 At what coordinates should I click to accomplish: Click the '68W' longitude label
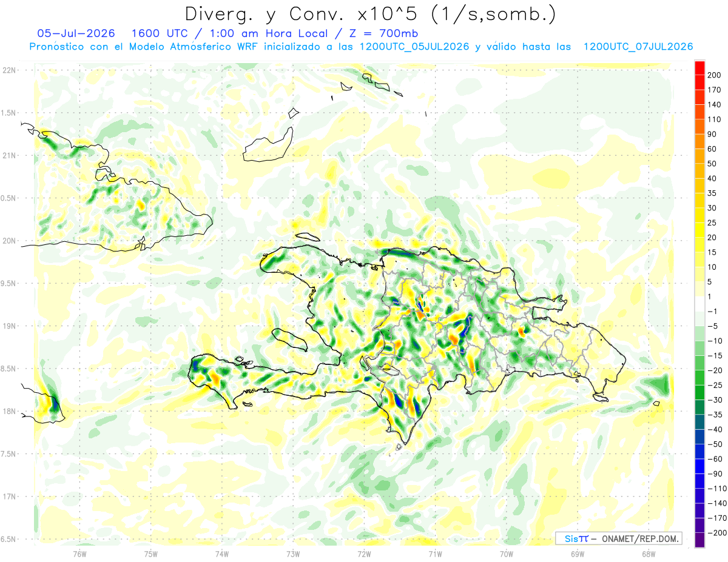[649, 553]
